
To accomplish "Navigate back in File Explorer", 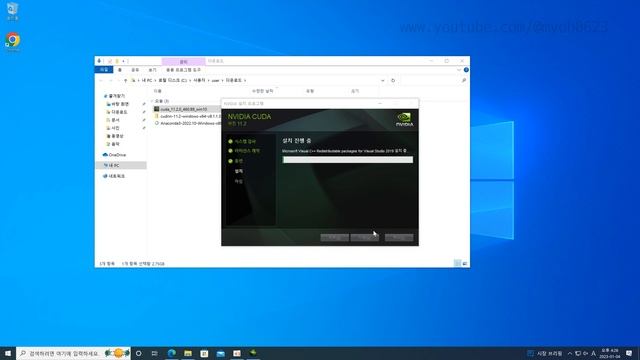I will click(x=101, y=81).
